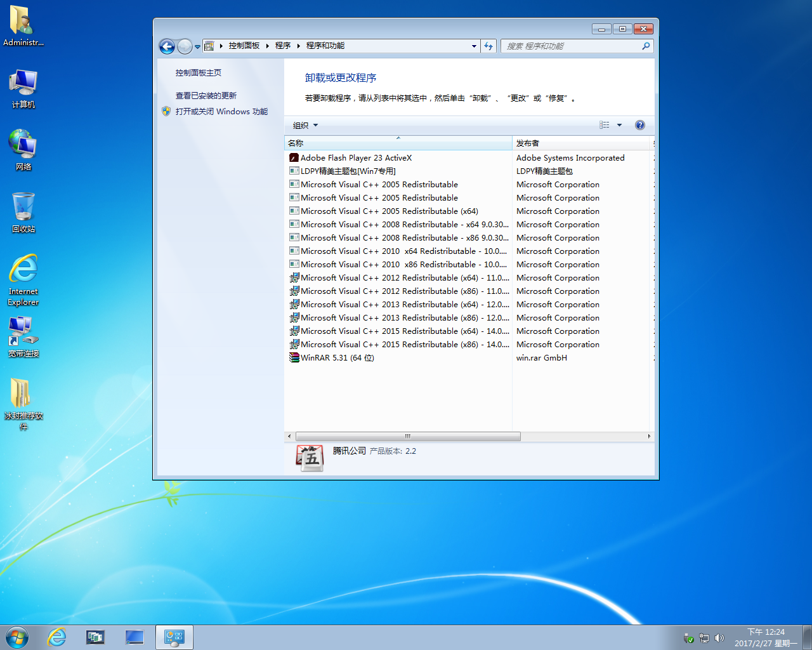The width and height of the screenshot is (812, 650).
Task: Click the WinRAR program icon
Action: (294, 357)
